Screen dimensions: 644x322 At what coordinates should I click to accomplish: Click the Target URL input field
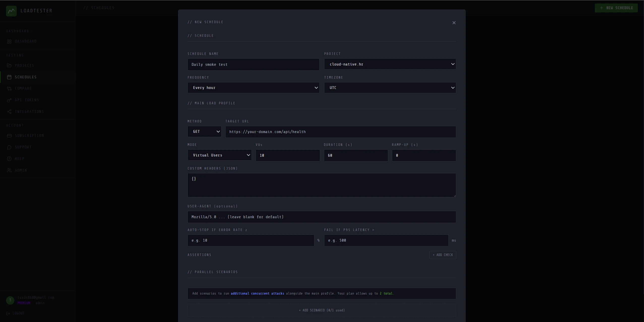coord(340,132)
